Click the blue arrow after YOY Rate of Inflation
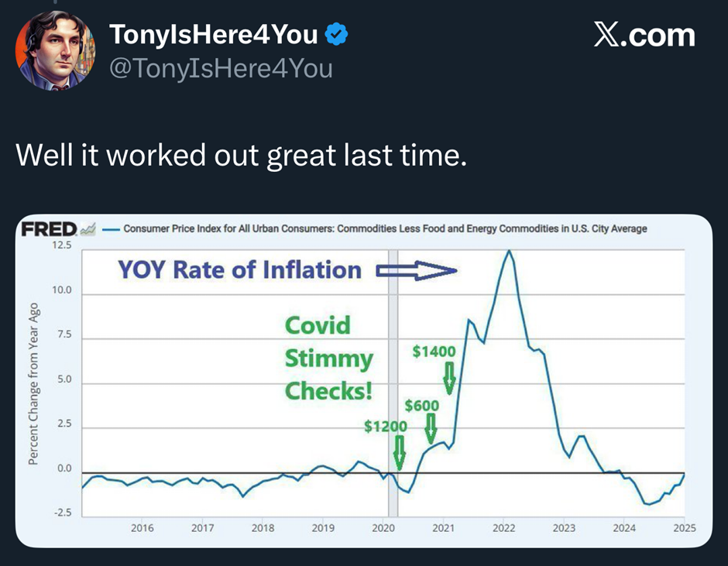This screenshot has width=728, height=566. 417,270
